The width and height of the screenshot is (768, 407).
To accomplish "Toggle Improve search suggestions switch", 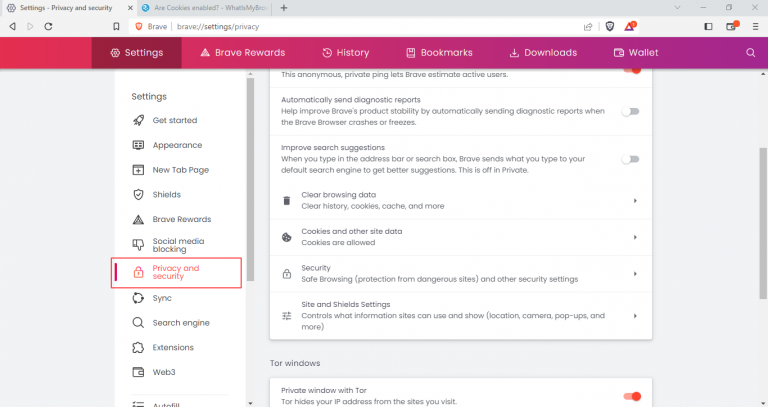I will pos(630,158).
